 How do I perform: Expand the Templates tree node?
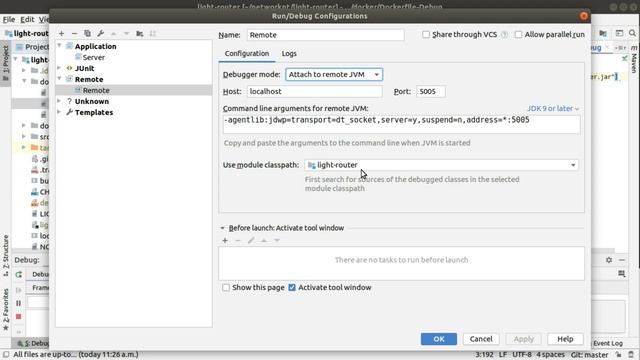[60, 112]
